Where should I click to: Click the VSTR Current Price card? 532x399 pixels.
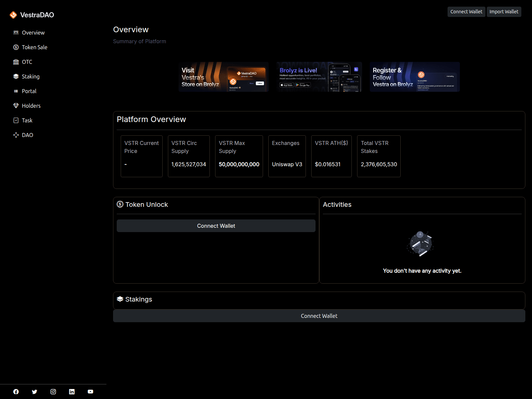click(x=142, y=156)
